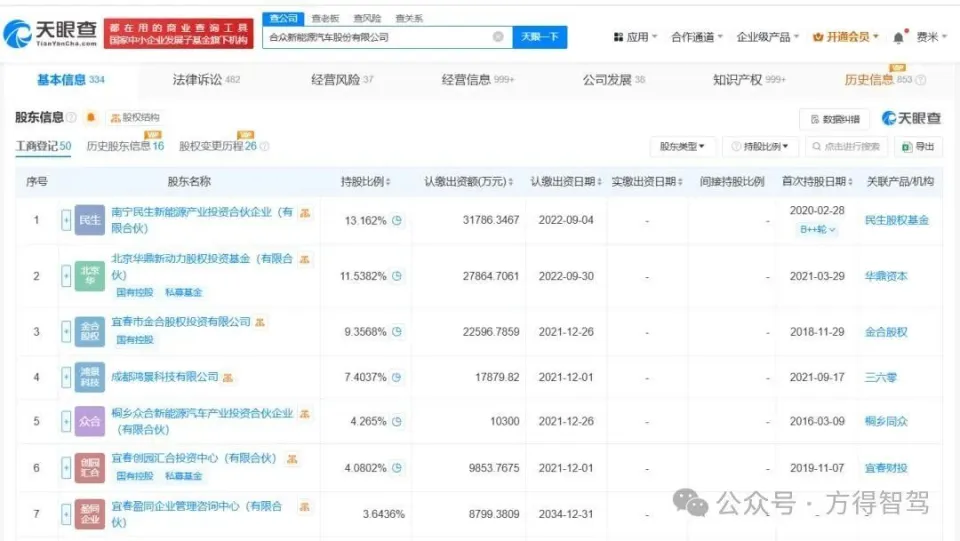
Task: Click the pie chart icon beside 11.5382%
Action: [x=397, y=276]
